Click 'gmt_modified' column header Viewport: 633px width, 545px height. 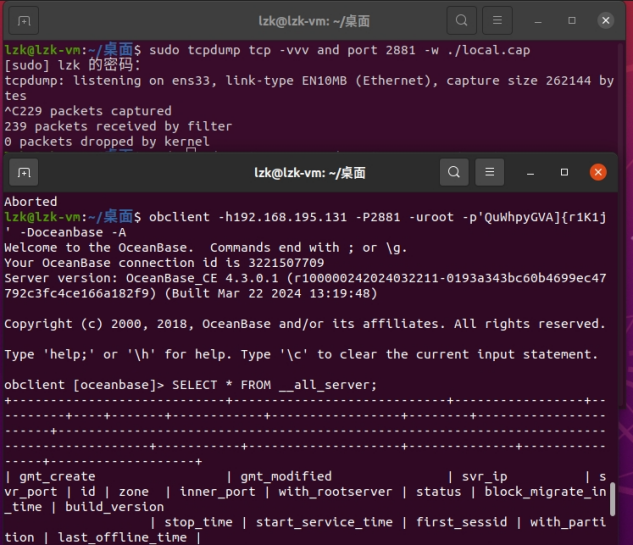(286, 477)
